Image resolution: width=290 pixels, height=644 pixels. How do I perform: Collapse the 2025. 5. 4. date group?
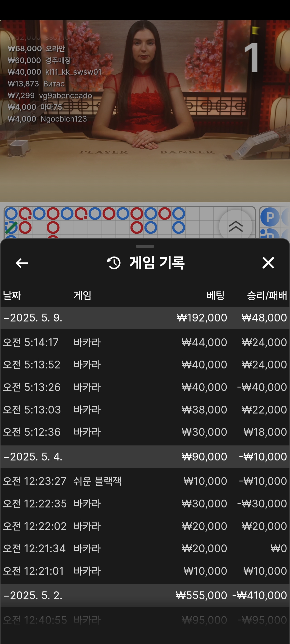145,457
